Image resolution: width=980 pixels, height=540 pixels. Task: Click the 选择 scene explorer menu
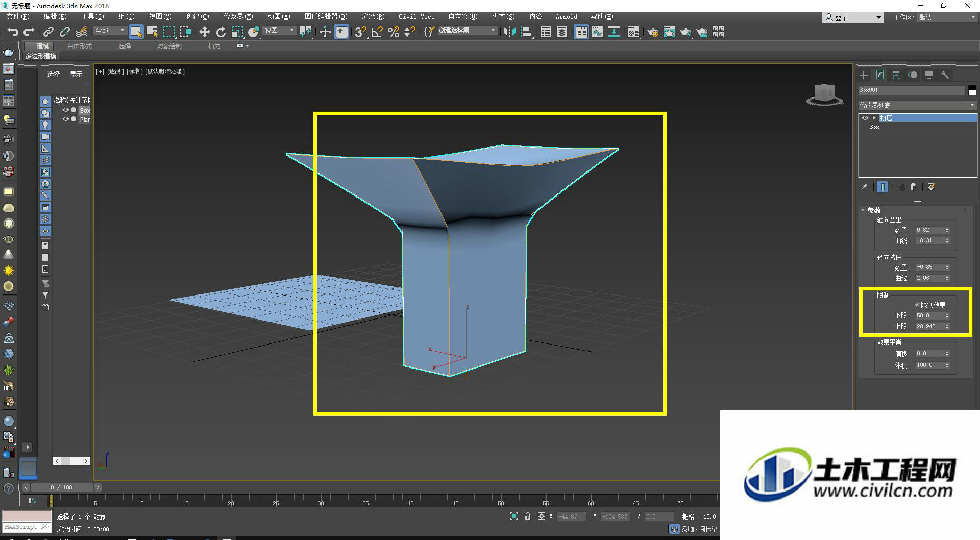click(54, 75)
